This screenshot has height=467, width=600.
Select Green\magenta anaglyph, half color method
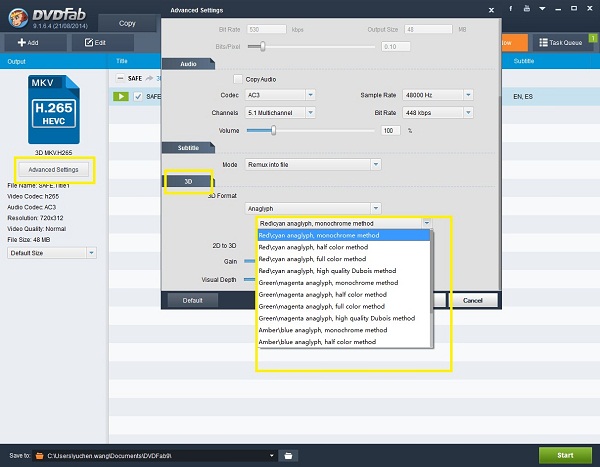pos(344,295)
